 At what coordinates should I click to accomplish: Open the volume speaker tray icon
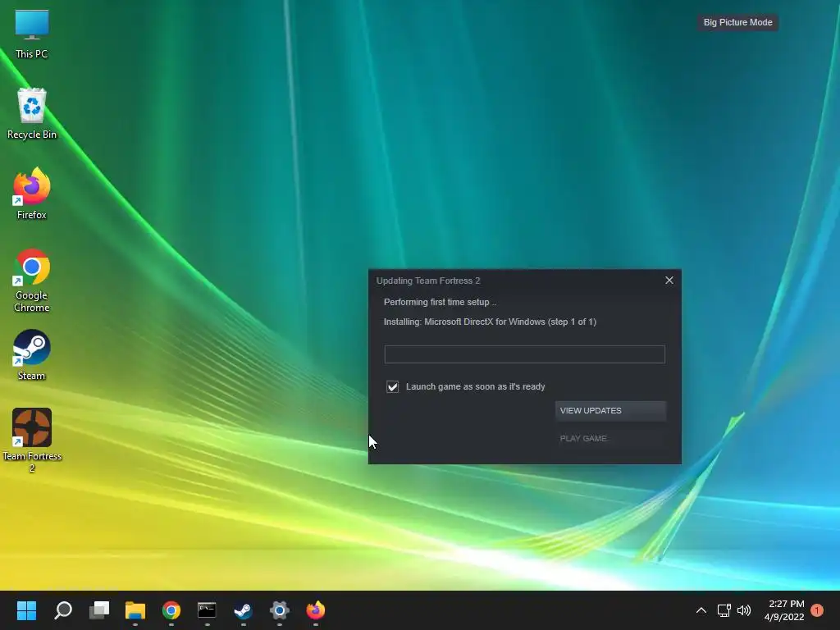pos(744,610)
